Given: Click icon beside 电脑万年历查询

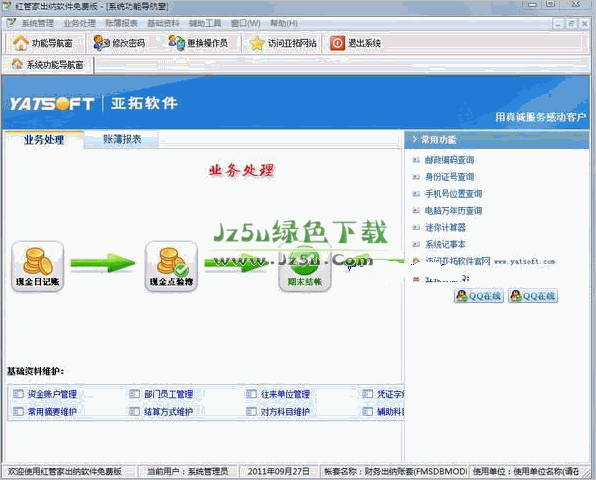Looking at the screenshot, I should tap(416, 211).
